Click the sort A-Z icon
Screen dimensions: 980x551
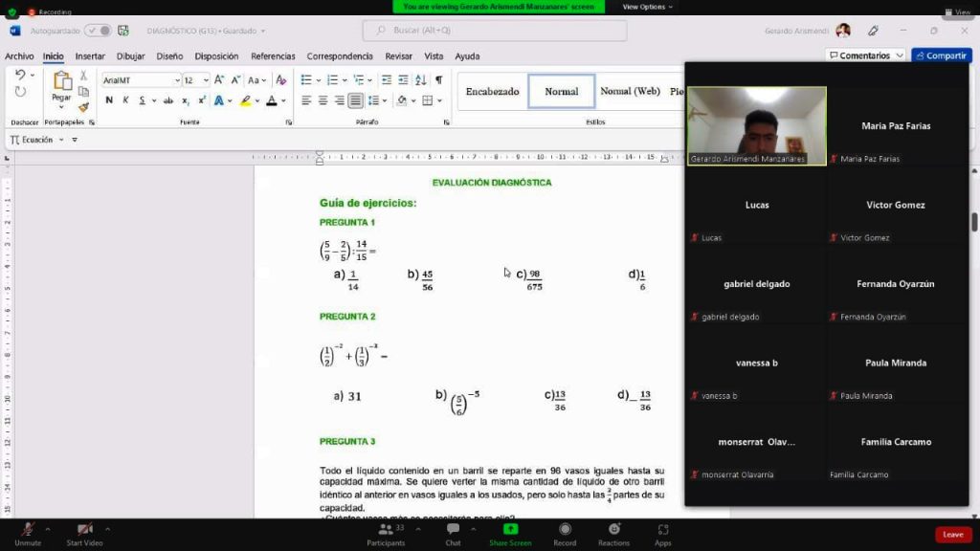click(421, 80)
